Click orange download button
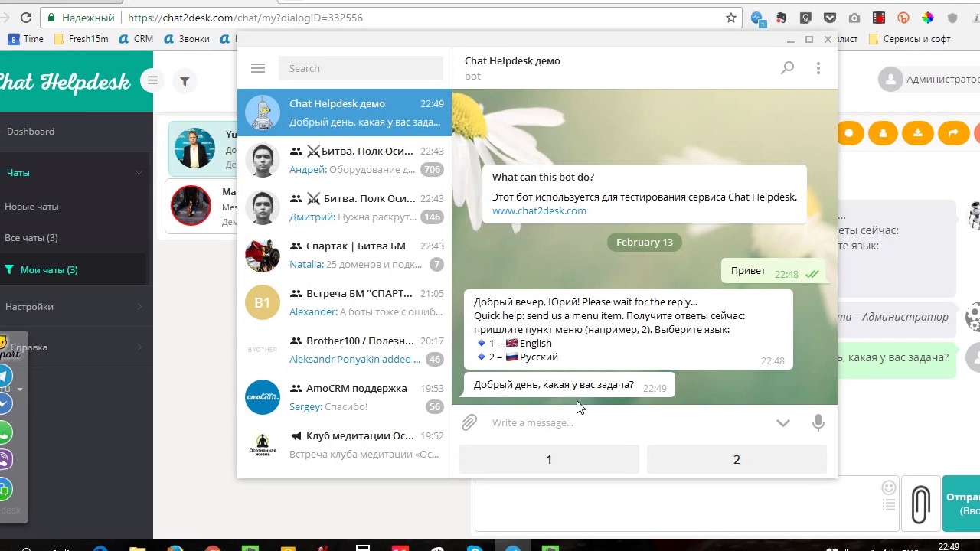The width and height of the screenshot is (980, 551). [x=917, y=133]
